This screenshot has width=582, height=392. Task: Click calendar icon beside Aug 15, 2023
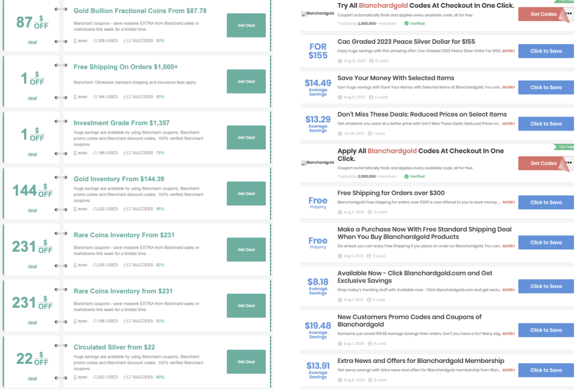tap(340, 61)
